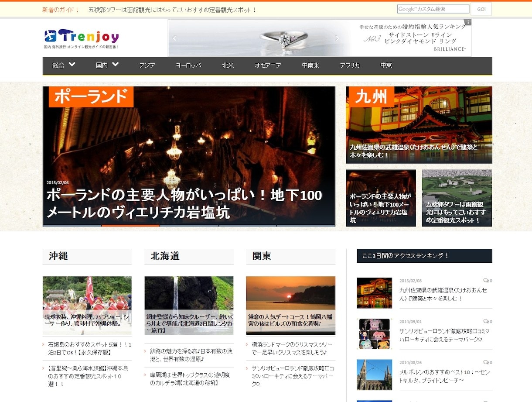Image resolution: width=532 pixels, height=402 pixels.
Task: Click the ポーランド orange category label
Action: tap(91, 96)
